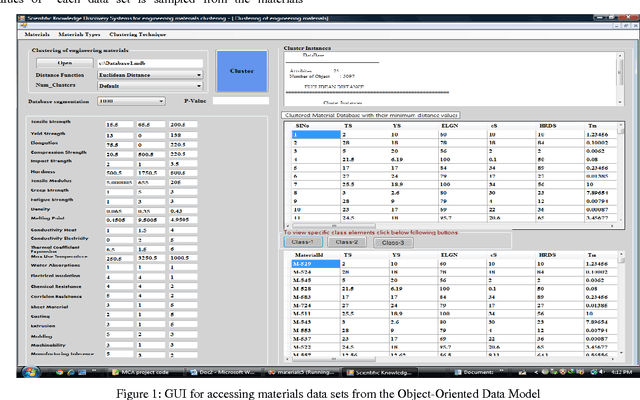Click the P-Value input field
This screenshot has height=400, width=640.
241,101
